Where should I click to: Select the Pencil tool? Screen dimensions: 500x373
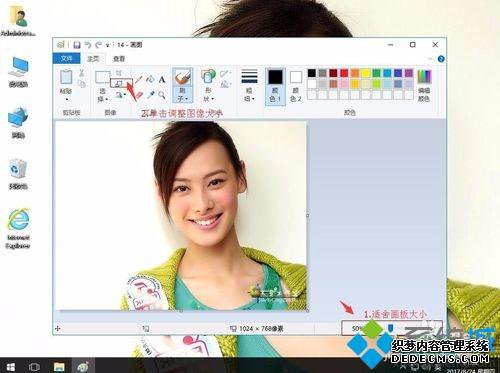click(x=139, y=80)
